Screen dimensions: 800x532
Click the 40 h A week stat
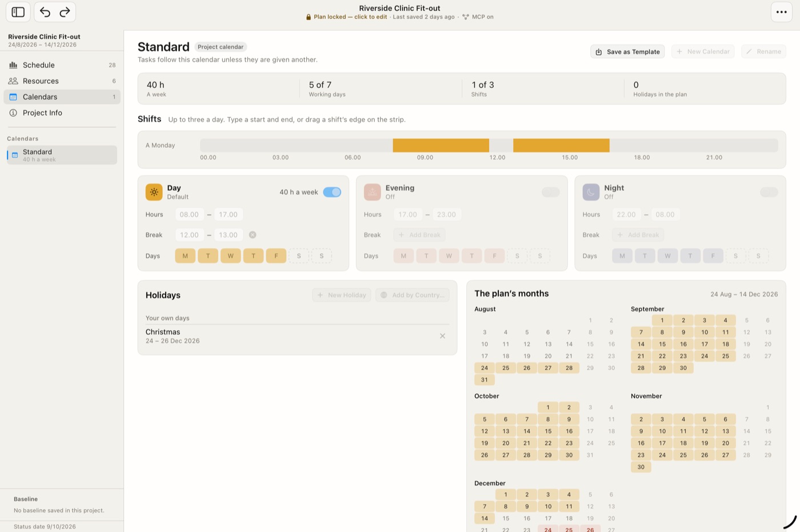coord(156,89)
